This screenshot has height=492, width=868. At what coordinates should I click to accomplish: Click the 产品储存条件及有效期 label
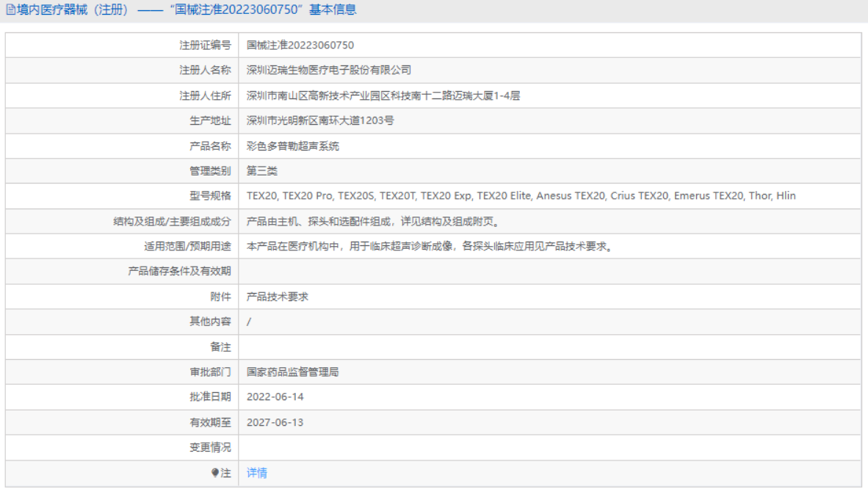tap(179, 271)
